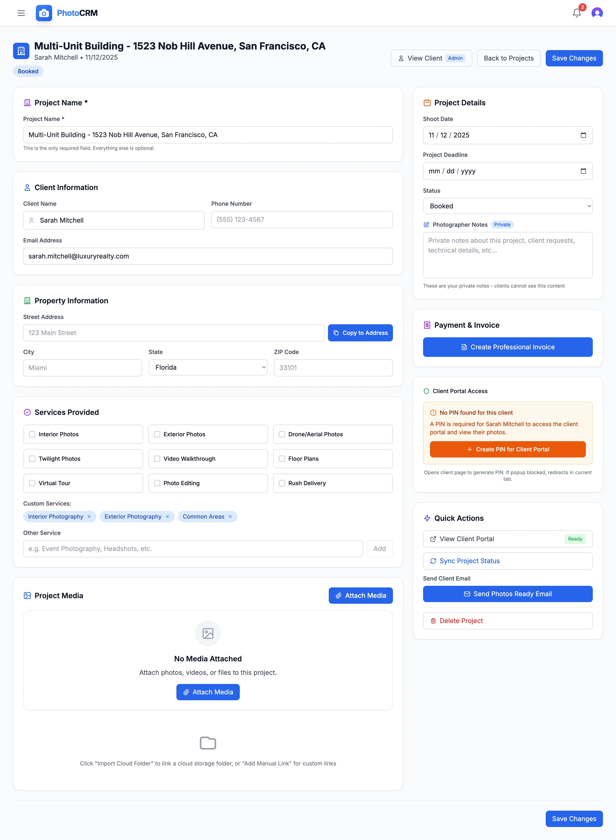Click Add button for other service

(379, 549)
